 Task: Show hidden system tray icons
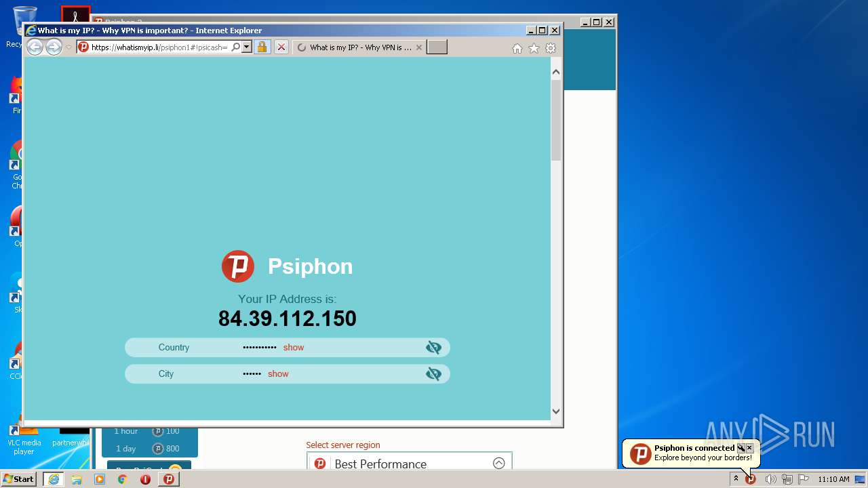coord(736,479)
